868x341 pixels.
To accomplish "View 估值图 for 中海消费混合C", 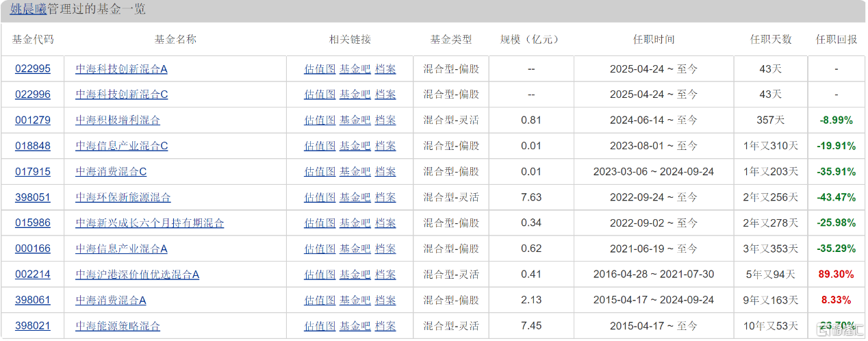I will pyautogui.click(x=320, y=172).
